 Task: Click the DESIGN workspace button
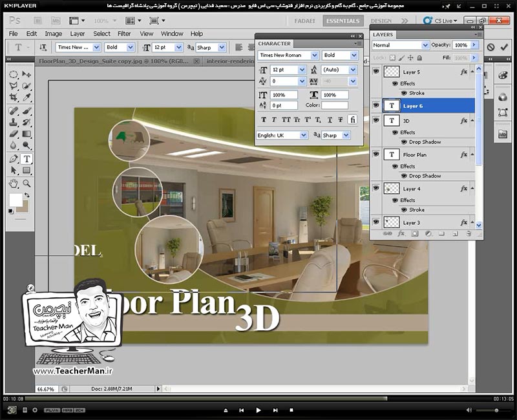click(381, 21)
